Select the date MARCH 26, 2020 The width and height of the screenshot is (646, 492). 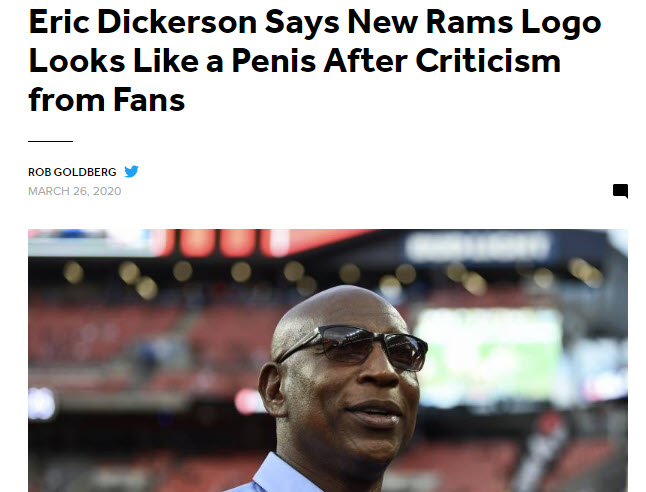coord(75,191)
